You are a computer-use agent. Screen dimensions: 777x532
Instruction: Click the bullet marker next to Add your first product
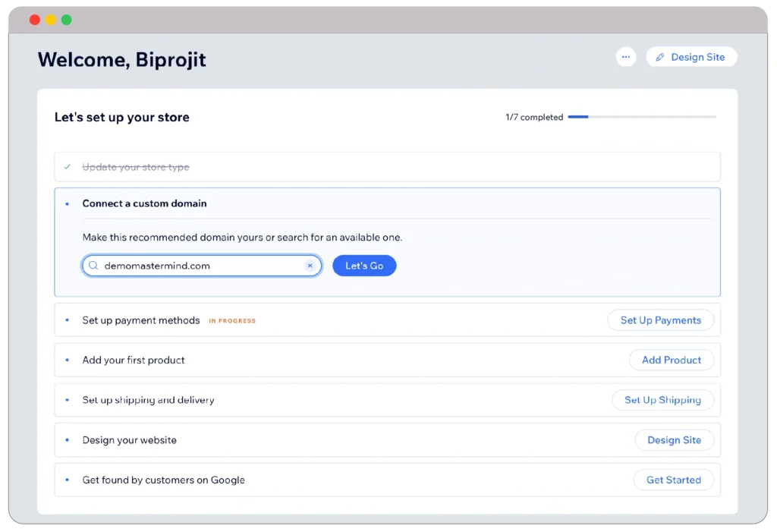[67, 360]
